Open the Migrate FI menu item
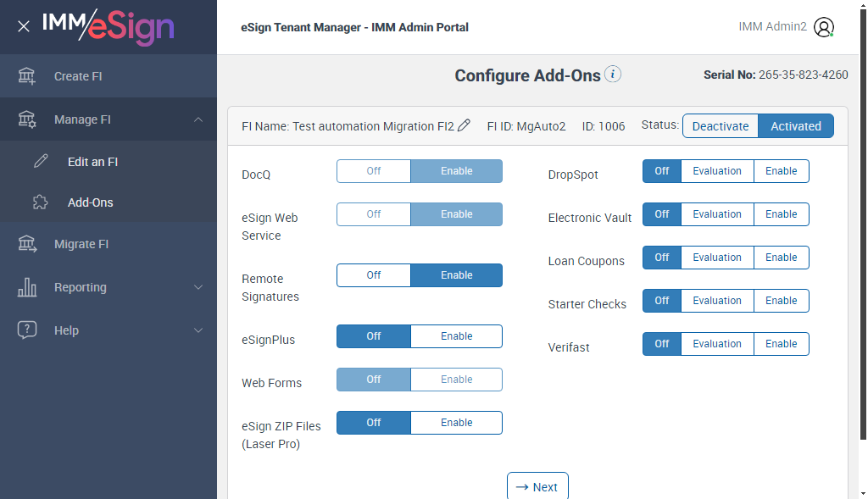Screen dimensions: 868x499 pyautogui.click(x=81, y=244)
